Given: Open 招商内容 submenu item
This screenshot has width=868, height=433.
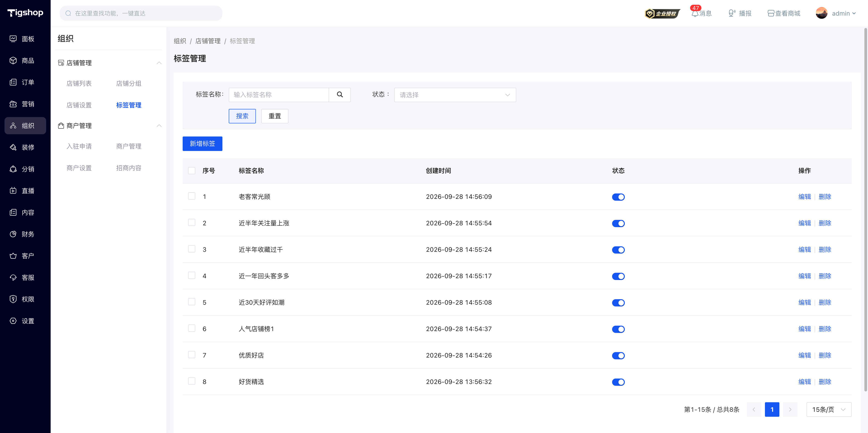Looking at the screenshot, I should click(129, 168).
